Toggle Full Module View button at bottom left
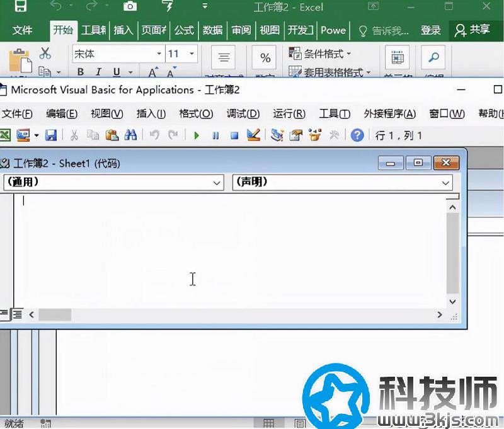This screenshot has height=429, width=504. 17,314
